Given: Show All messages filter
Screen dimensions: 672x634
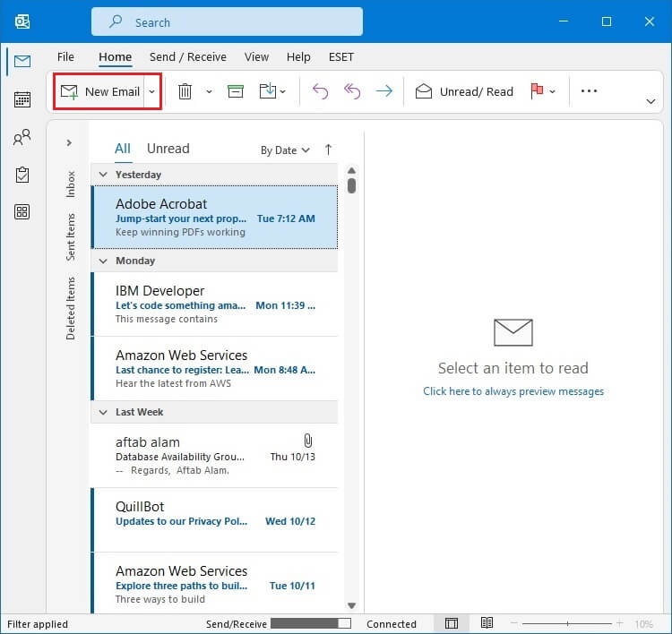Looking at the screenshot, I should pos(123,149).
